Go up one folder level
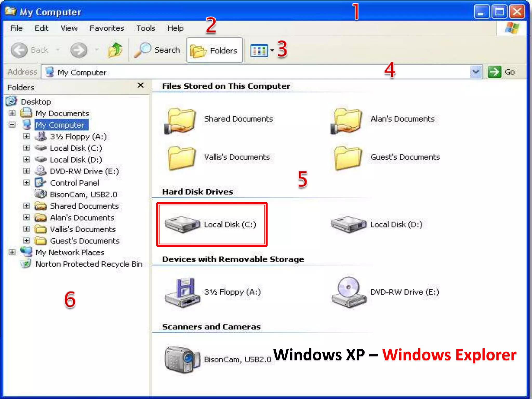The image size is (532, 399). pos(115,50)
